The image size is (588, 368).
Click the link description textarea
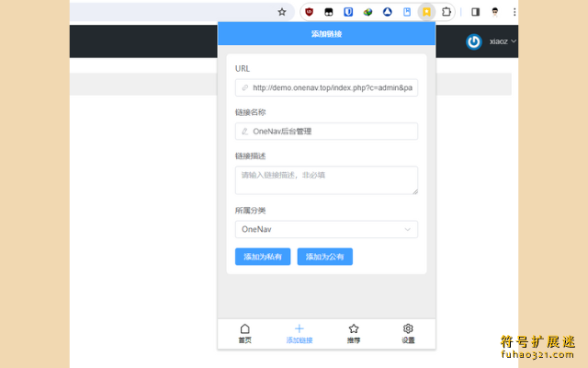[326, 180]
